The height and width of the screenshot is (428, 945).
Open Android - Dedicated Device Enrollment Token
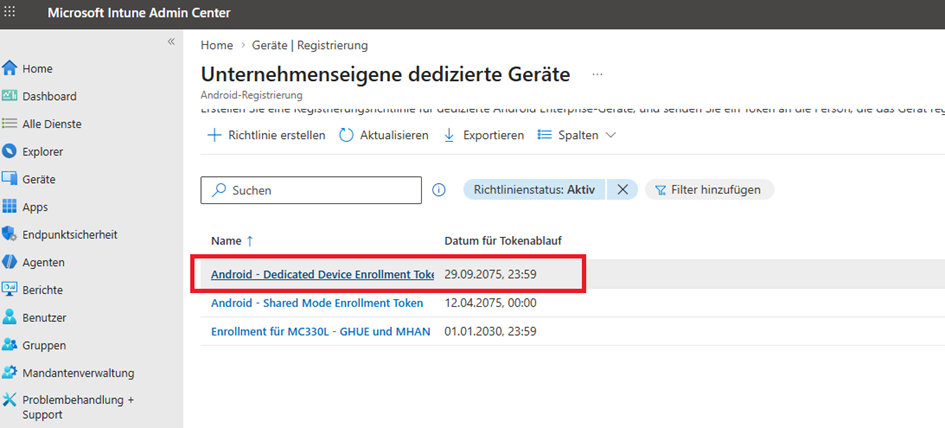(322, 274)
